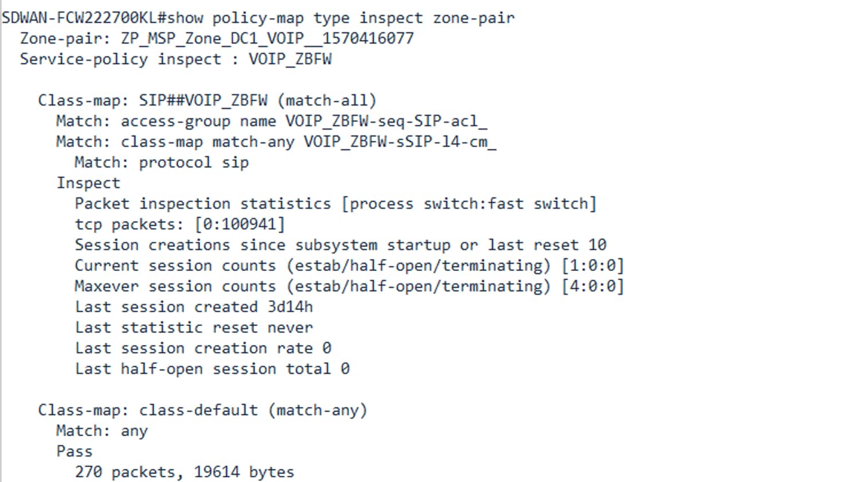Click the Current session counts value [1:0:0]

(x=592, y=266)
